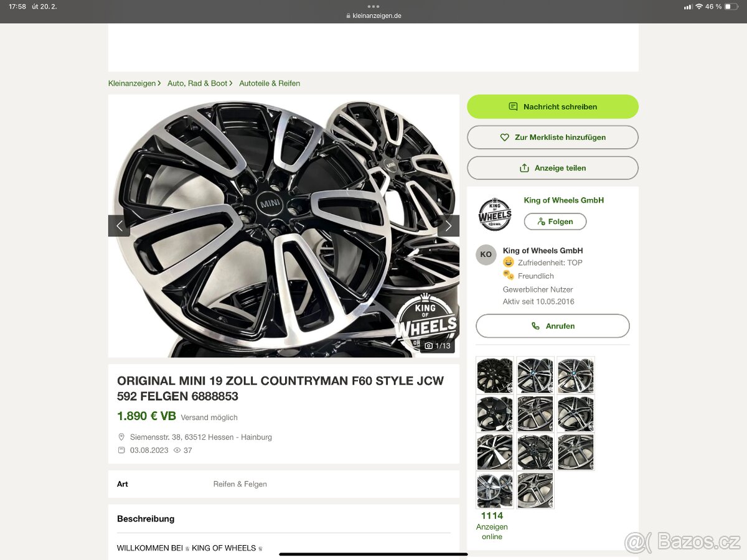Tap the three-dots menu atop the browser
Viewport: 747px width, 560px height.
click(x=374, y=6)
